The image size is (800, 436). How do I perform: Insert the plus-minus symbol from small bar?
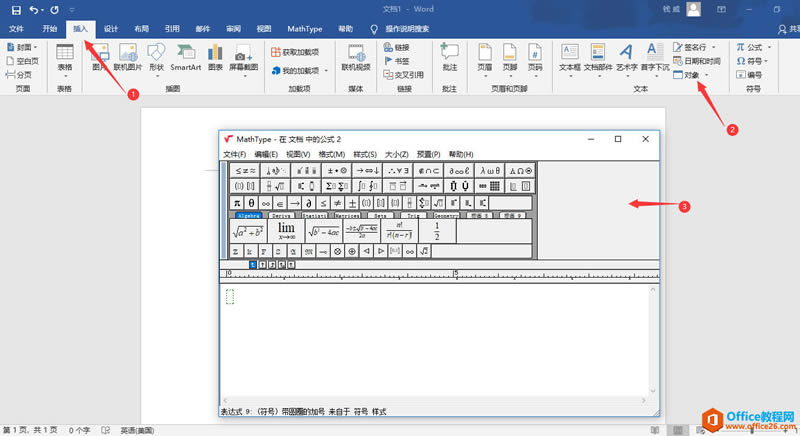click(352, 203)
